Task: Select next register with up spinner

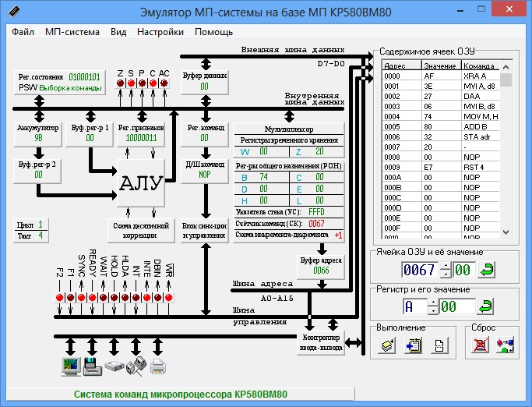Action: pos(433,303)
